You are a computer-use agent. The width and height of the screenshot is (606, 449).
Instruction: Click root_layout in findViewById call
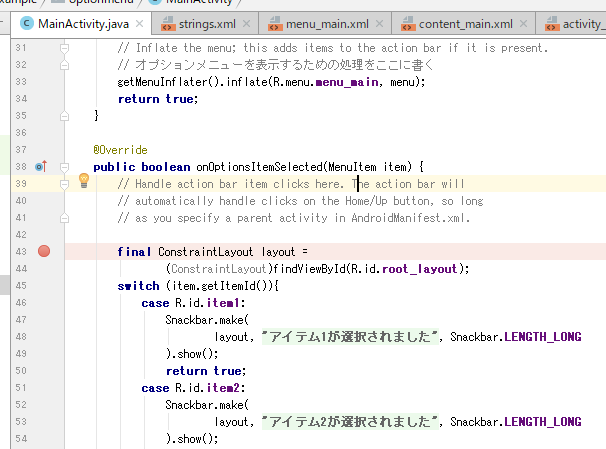[420, 269]
